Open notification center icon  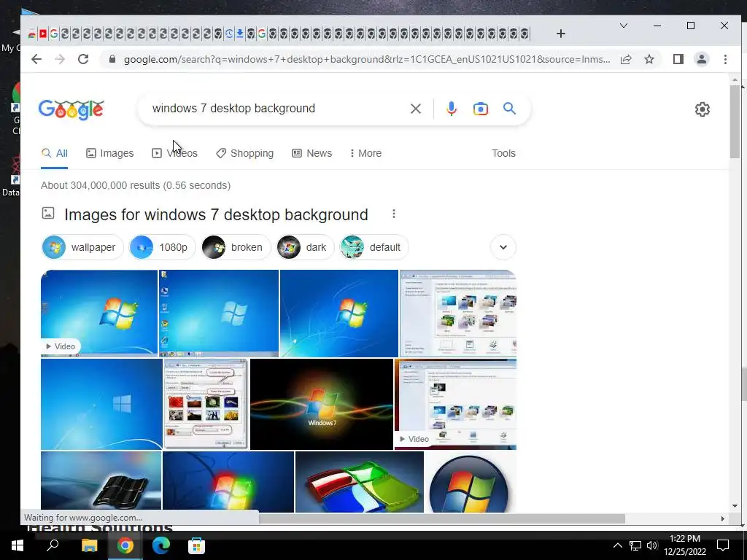tap(723, 545)
